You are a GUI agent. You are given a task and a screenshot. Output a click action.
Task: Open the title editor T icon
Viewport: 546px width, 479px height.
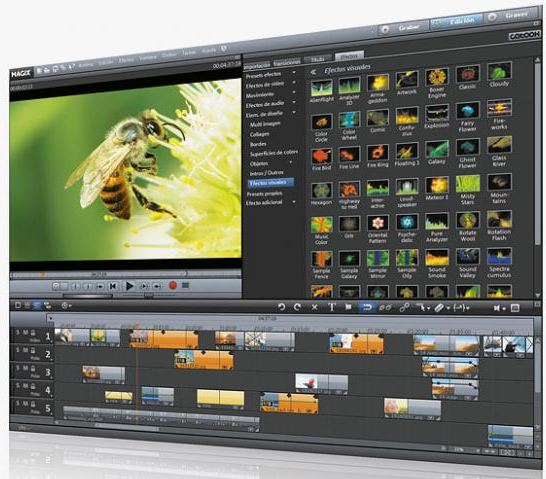point(332,307)
